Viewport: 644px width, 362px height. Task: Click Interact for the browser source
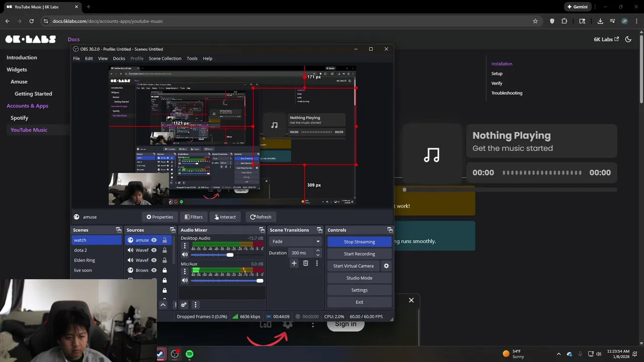[x=225, y=217]
